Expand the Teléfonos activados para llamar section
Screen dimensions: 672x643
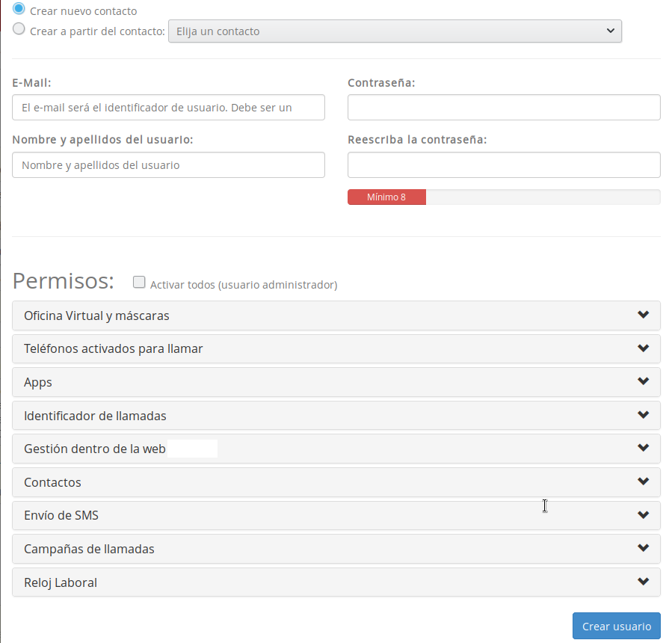pyautogui.click(x=336, y=348)
